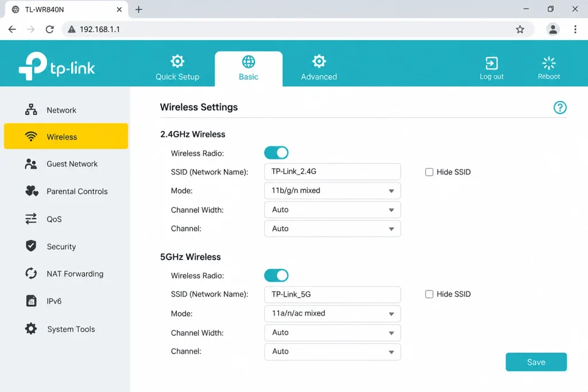The height and width of the screenshot is (392, 588).
Task: Bookmark the page with the star icon
Action: (520, 29)
